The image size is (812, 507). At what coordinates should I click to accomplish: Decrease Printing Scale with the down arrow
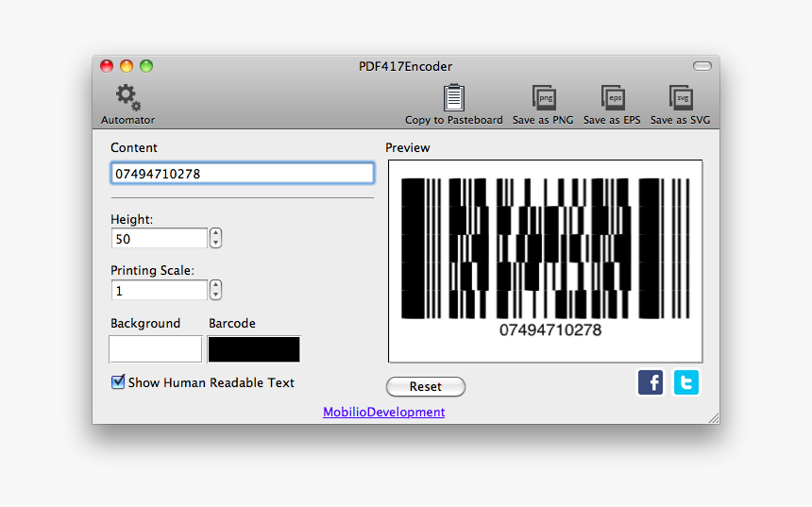(216, 295)
